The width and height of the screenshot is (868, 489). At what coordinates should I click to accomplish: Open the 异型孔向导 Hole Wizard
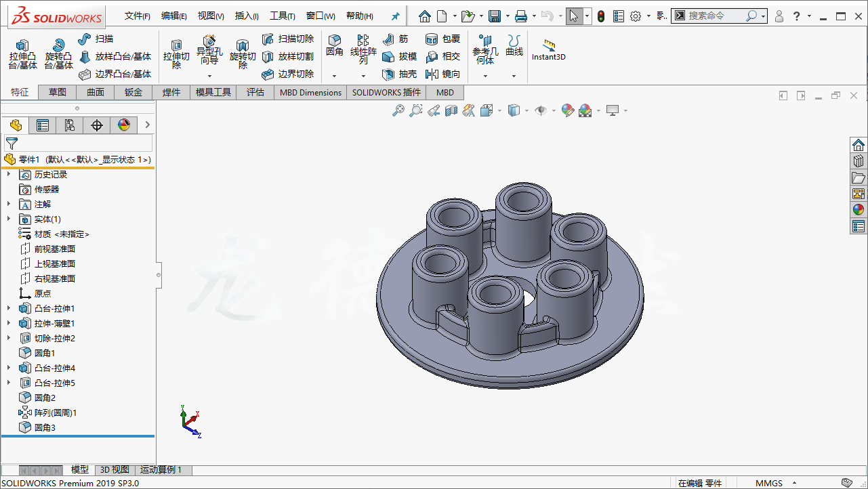point(209,49)
